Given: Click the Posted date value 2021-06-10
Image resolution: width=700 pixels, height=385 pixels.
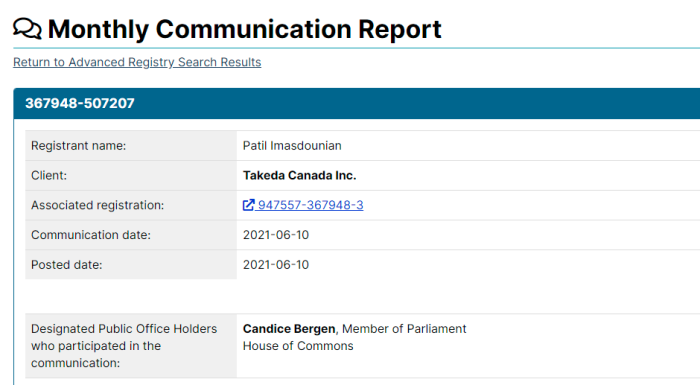Looking at the screenshot, I should click(276, 265).
